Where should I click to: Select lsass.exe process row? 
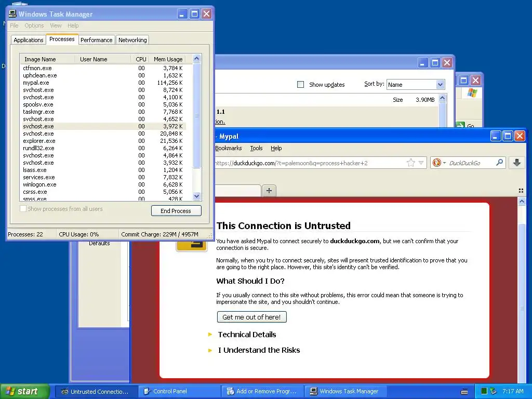pyautogui.click(x=103, y=170)
